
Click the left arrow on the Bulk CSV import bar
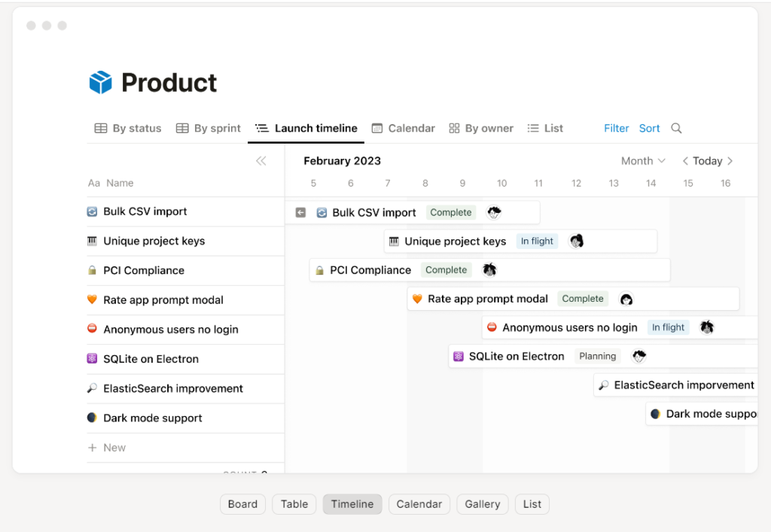300,212
